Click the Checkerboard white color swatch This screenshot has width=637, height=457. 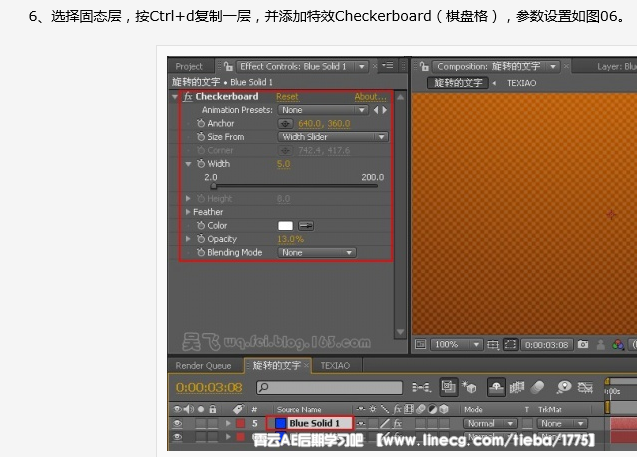click(x=285, y=225)
